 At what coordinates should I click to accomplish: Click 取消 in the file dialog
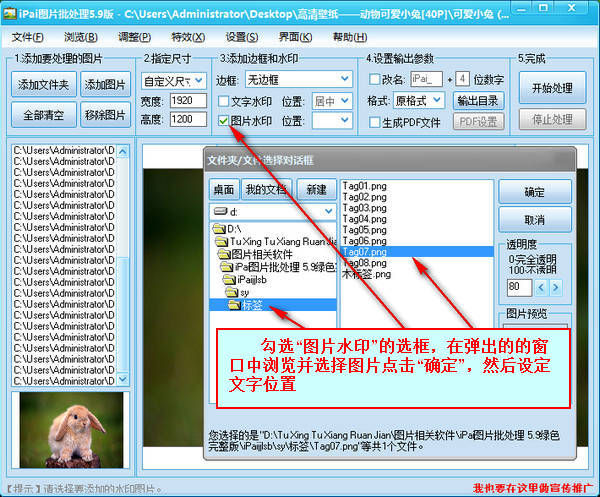coord(535,220)
